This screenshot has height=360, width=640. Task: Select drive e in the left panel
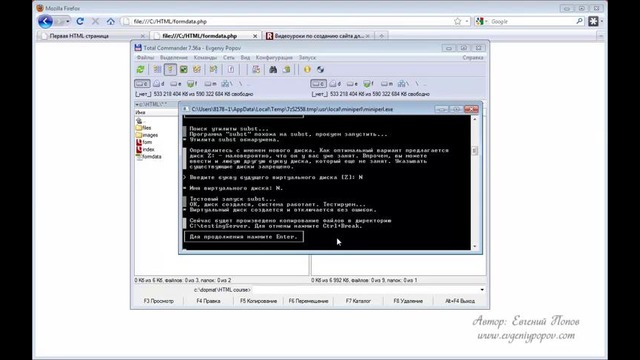point(176,84)
